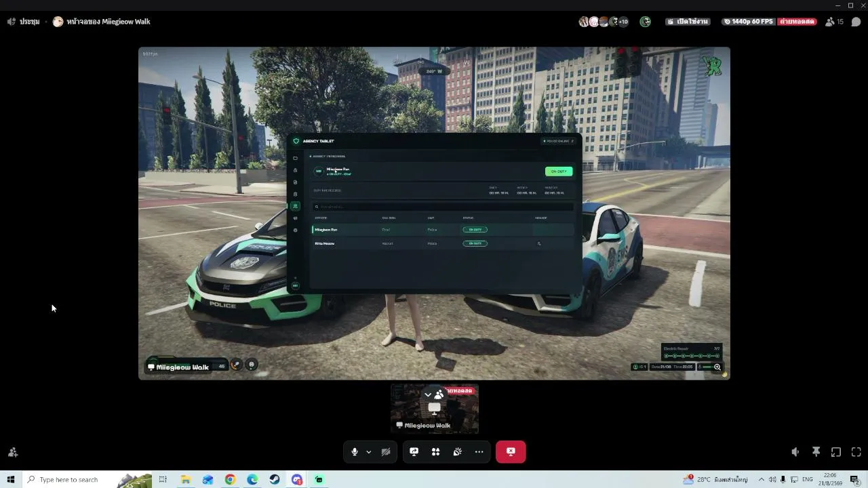Expand the chevron on the stream thumbnail
The height and width of the screenshot is (488, 868).
pyautogui.click(x=428, y=394)
